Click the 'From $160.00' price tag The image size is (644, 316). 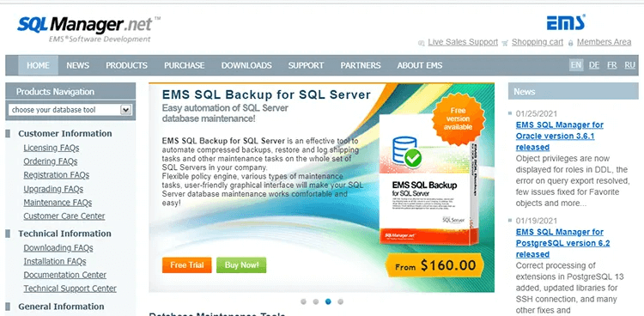pyautogui.click(x=435, y=265)
